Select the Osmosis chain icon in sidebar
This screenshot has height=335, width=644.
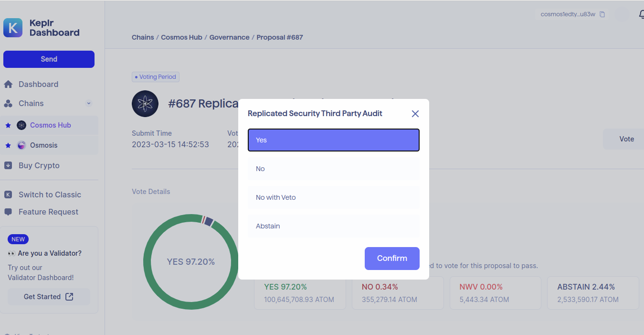click(21, 145)
